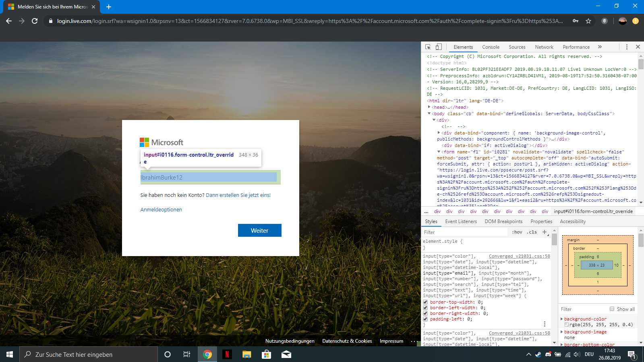The image size is (644, 362).
Task: Open Nutzungsbedingungen footer link
Action: point(290,341)
